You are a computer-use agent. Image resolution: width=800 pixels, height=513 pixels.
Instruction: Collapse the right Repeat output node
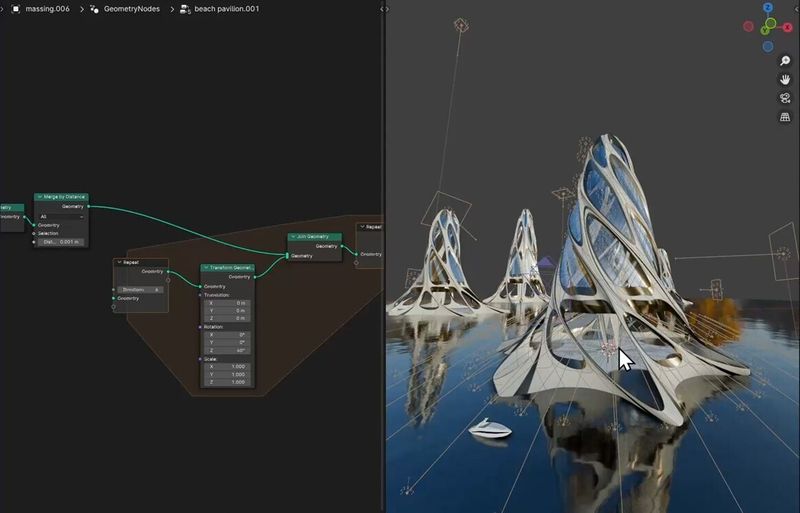pyautogui.click(x=362, y=227)
